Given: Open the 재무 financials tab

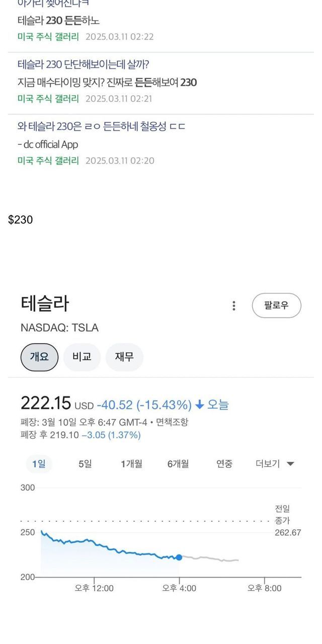Looking at the screenshot, I should click(124, 357).
